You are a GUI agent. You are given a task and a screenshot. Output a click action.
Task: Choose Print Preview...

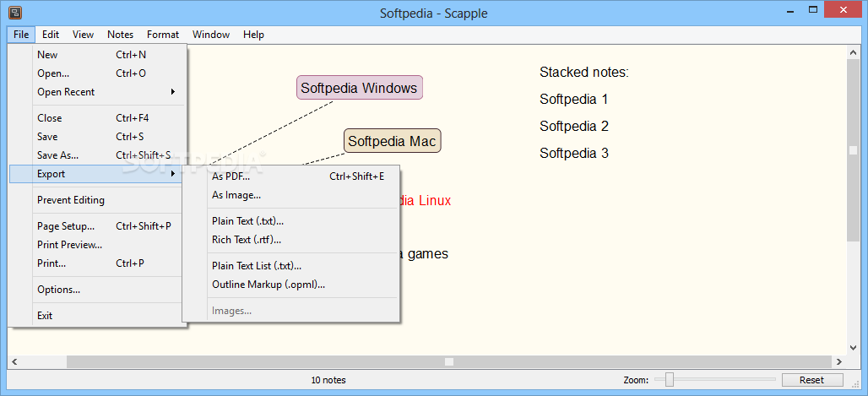point(97,244)
